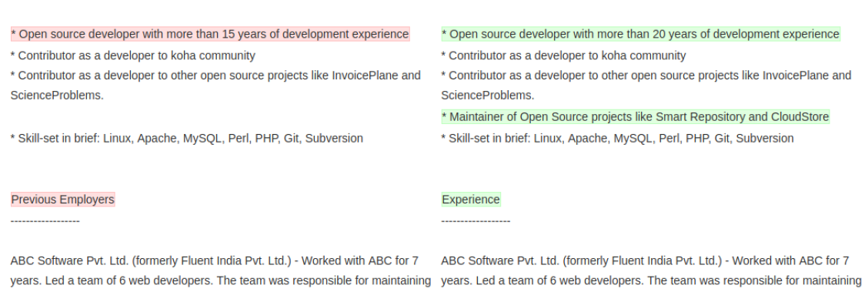Click 'ScienceProblems.' in the right pane
Viewport: 868px width, 292px height.
[x=488, y=96]
